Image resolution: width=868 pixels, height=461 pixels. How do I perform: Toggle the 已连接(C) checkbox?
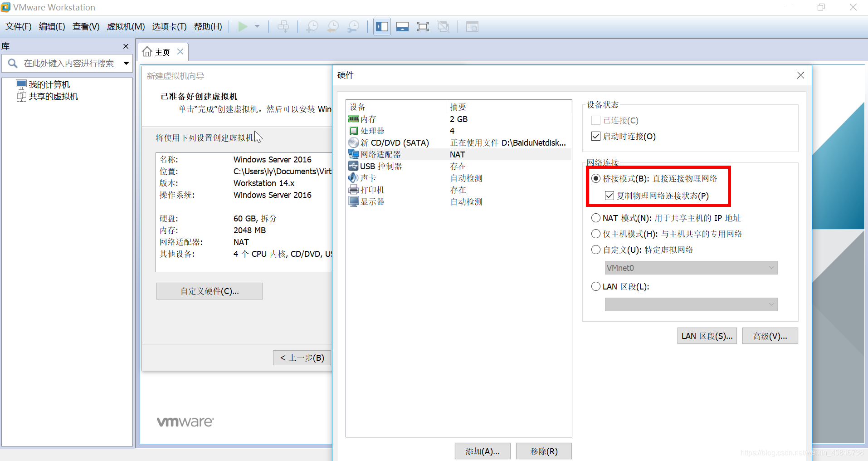(x=596, y=120)
